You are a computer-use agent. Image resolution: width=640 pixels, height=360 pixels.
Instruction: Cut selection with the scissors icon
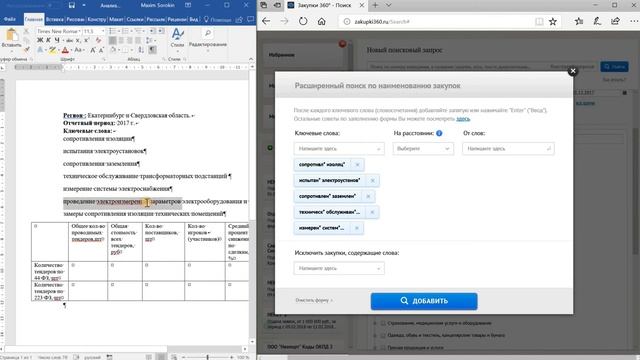tap(26, 31)
